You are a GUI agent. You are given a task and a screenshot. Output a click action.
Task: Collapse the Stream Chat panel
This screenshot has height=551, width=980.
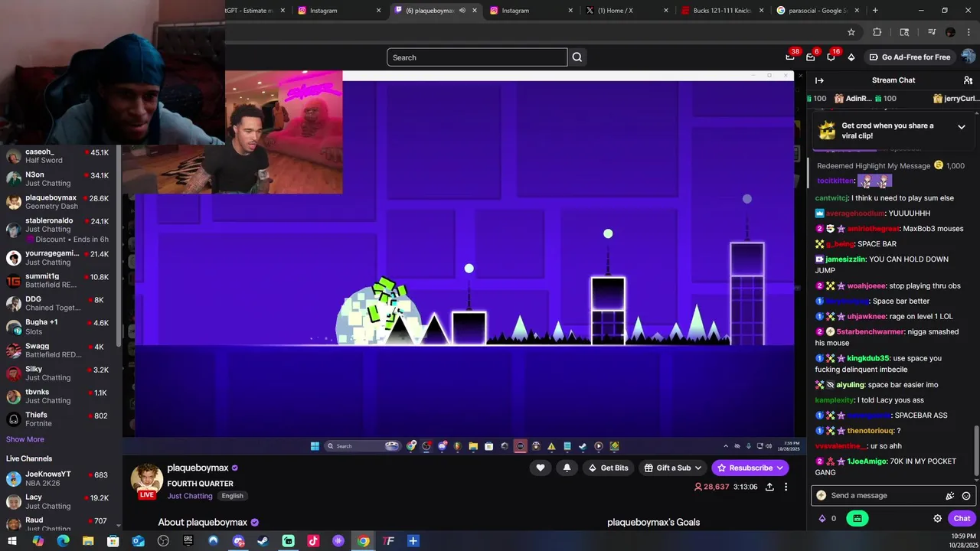point(819,80)
